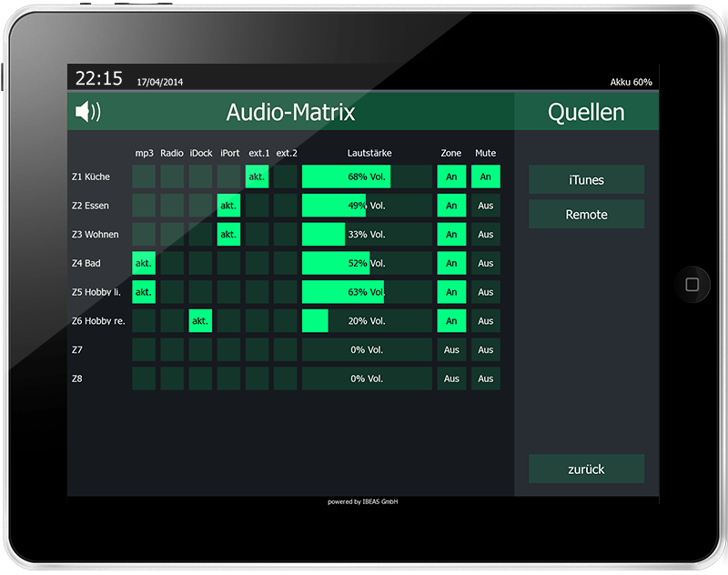Select mp3 source for Z1 Küche
The width and height of the screenshot is (728, 575).
coord(144,177)
